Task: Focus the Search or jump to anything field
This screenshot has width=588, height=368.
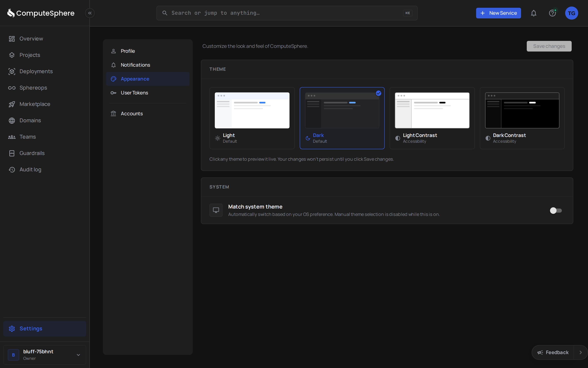Action: pyautogui.click(x=287, y=13)
